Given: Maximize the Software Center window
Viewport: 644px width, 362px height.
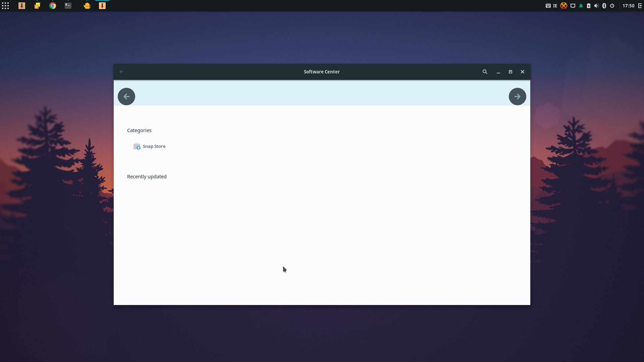Looking at the screenshot, I should click(x=511, y=72).
